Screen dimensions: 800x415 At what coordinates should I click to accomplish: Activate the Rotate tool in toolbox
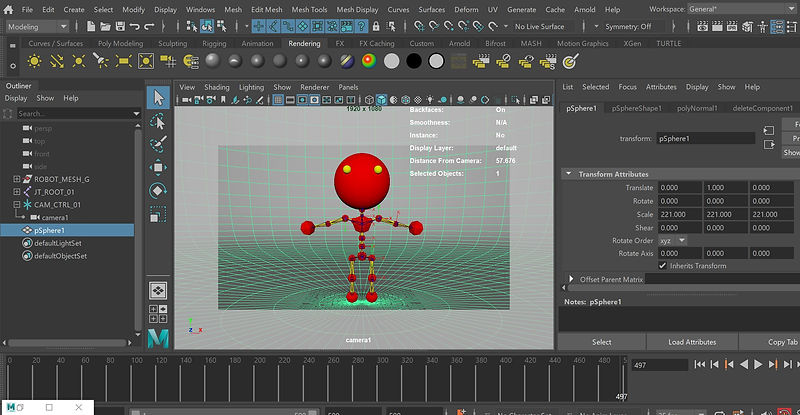tap(158, 190)
